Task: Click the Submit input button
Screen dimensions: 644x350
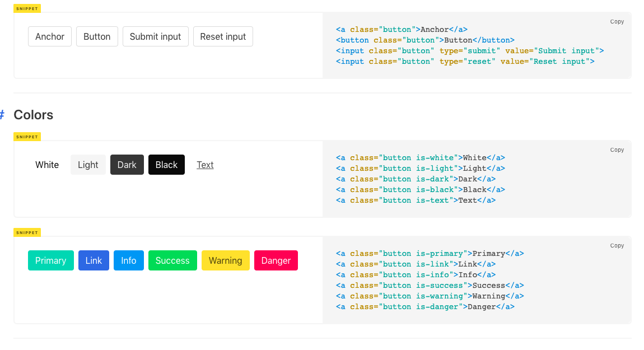Action: tap(155, 36)
